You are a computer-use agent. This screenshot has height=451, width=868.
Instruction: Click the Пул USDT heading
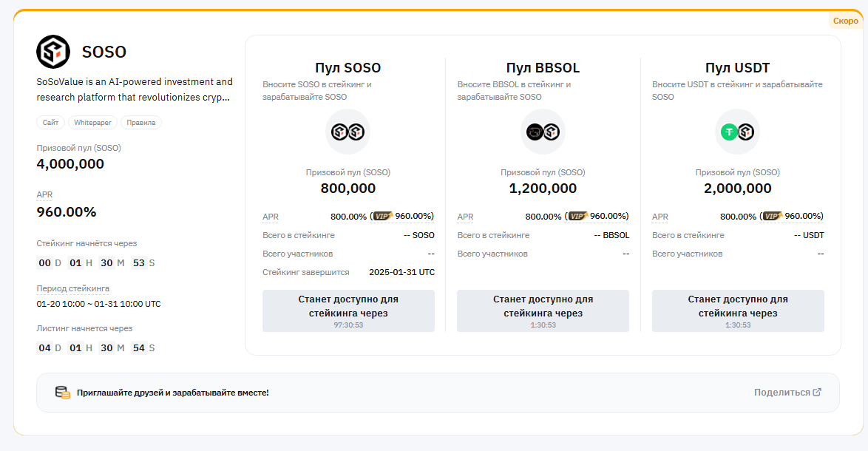coord(737,68)
